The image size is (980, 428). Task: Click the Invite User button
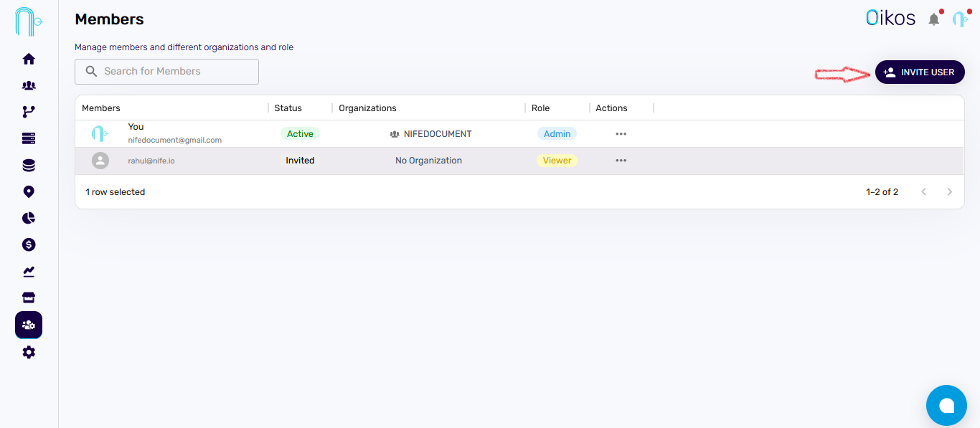(x=919, y=72)
